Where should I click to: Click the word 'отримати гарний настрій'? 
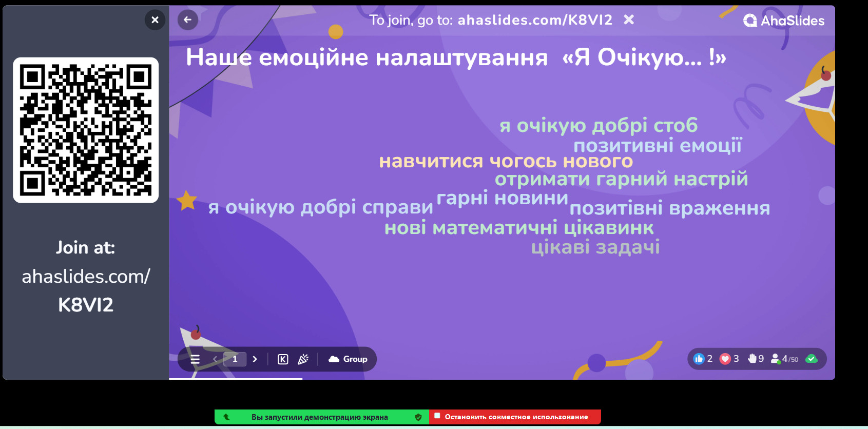(x=622, y=179)
